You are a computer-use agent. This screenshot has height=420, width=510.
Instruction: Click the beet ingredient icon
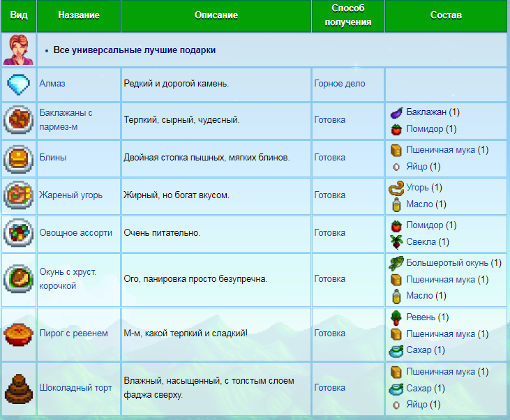click(396, 242)
